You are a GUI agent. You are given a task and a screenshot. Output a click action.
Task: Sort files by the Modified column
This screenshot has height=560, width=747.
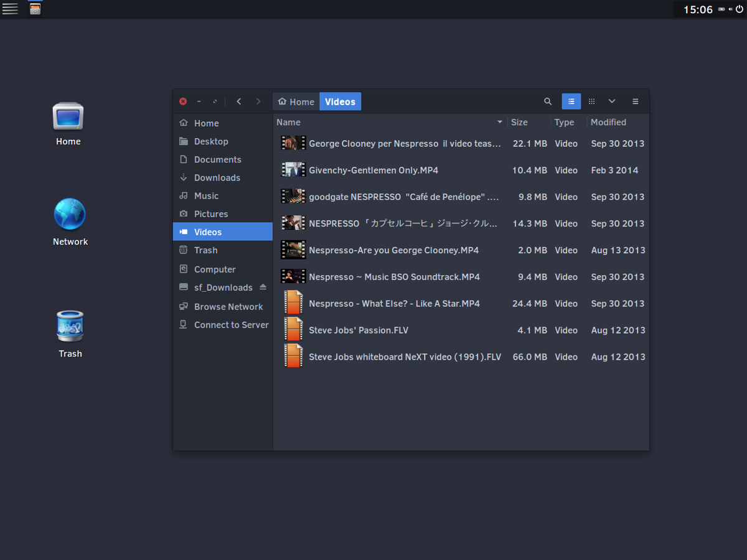618,123
